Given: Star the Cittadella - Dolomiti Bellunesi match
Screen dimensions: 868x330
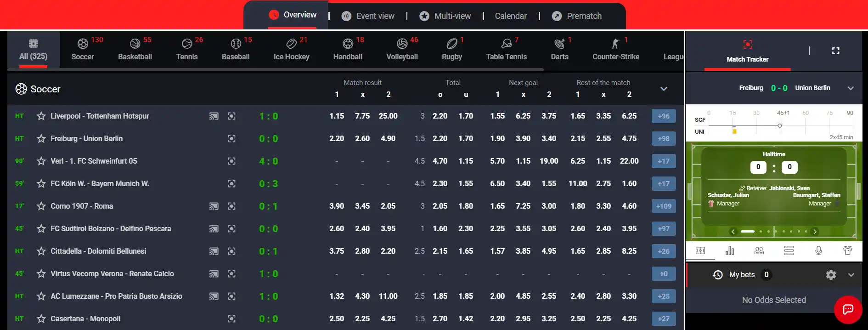Looking at the screenshot, I should [41, 251].
